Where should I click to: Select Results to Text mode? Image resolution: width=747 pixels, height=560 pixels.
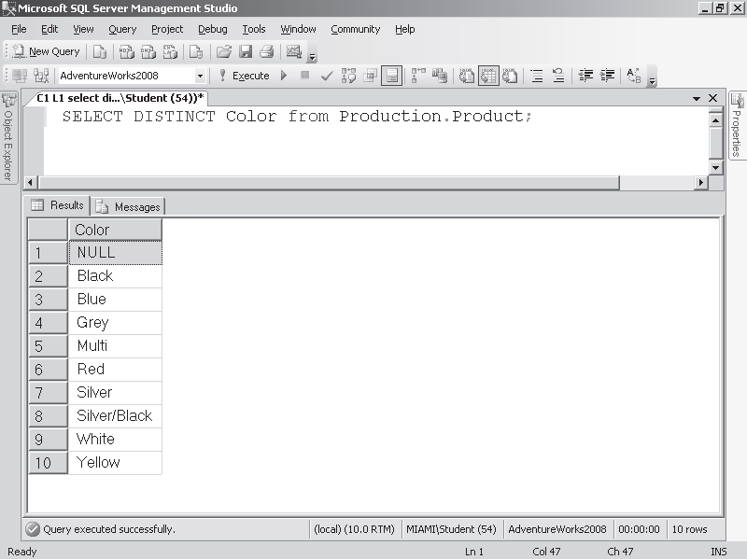click(x=466, y=76)
